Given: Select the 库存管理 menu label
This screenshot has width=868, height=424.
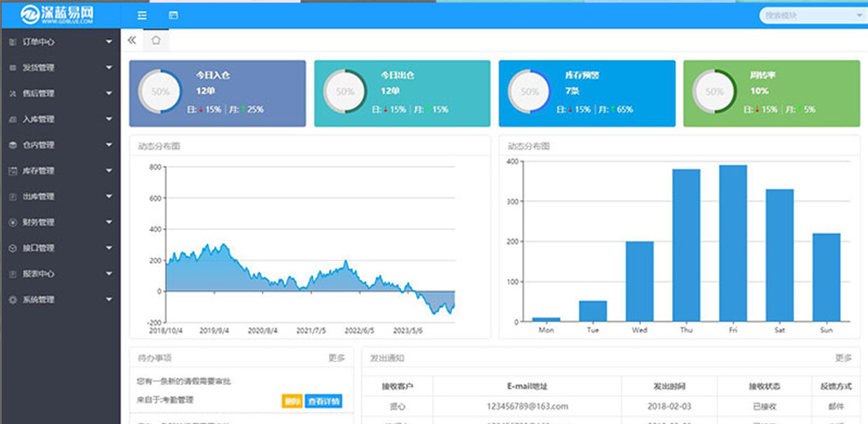Looking at the screenshot, I should click(38, 171).
